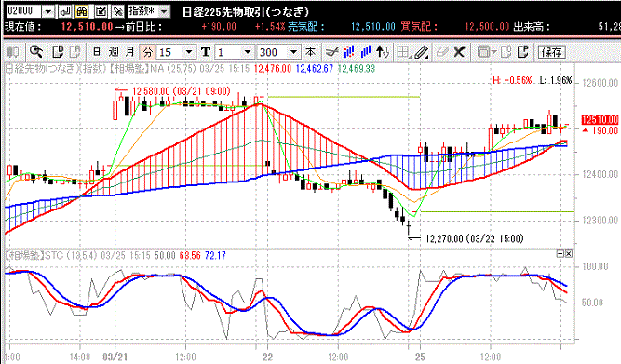Click the grid layout icon

403,52
